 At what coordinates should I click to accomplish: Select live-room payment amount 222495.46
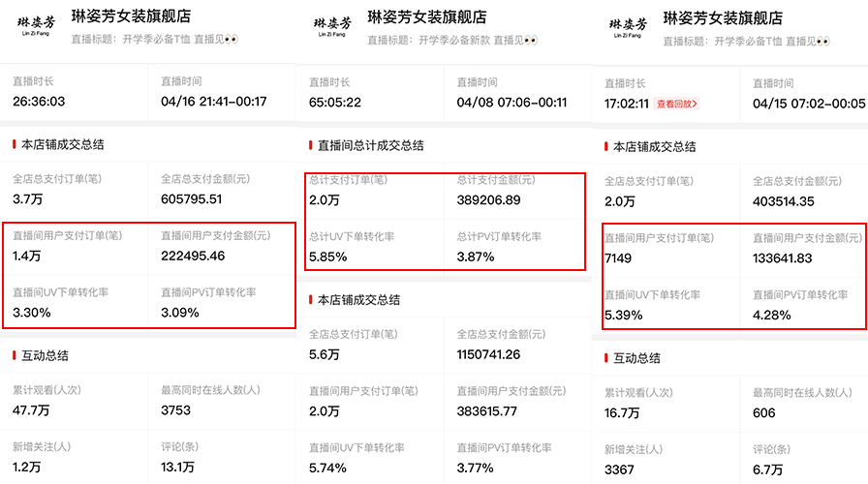point(193,257)
